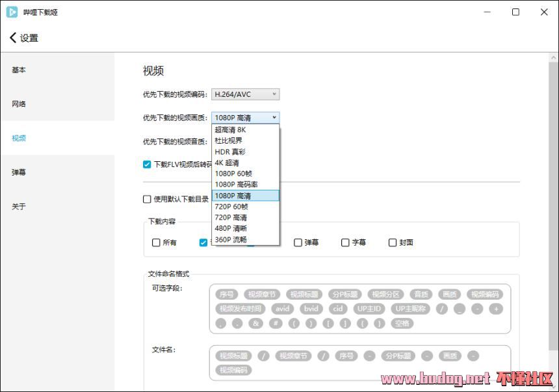Image resolution: width=559 pixels, height=392 pixels.
Task: Check the 封面 download option
Action: point(393,242)
